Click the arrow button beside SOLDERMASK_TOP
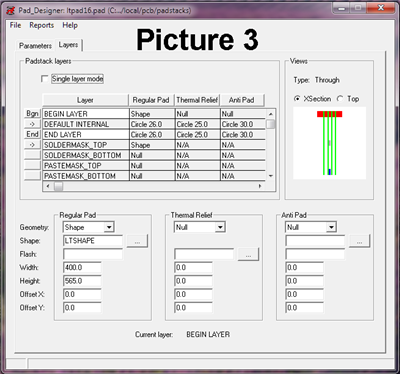 pyautogui.click(x=33, y=145)
